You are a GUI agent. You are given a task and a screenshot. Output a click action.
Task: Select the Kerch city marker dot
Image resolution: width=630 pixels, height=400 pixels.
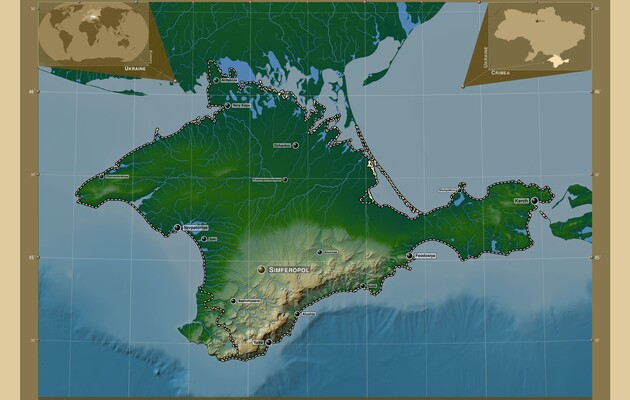point(535,201)
